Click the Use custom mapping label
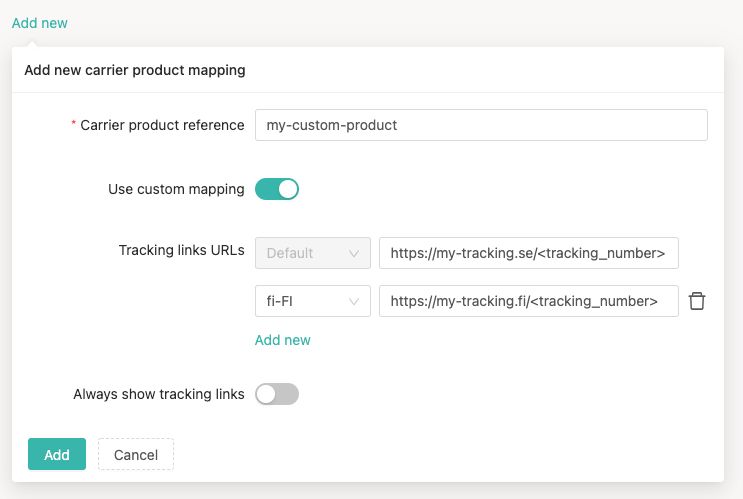743x499 pixels. tap(176, 189)
